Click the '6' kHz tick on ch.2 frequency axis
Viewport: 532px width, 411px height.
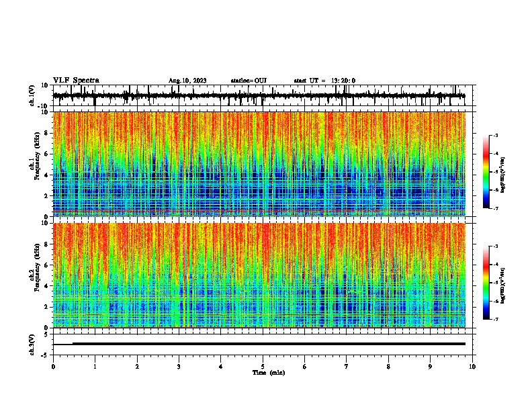click(46, 265)
